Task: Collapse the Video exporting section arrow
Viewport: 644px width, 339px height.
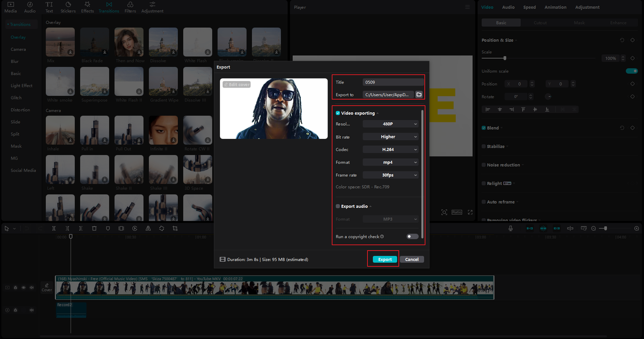Action: tap(378, 114)
